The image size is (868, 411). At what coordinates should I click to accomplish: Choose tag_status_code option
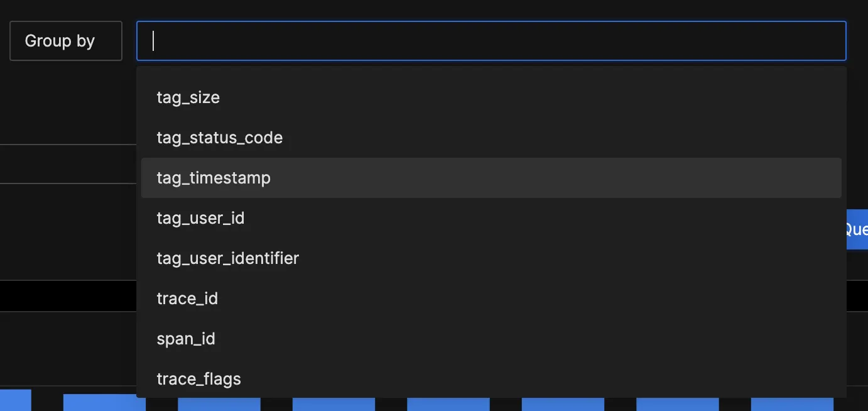click(491, 138)
